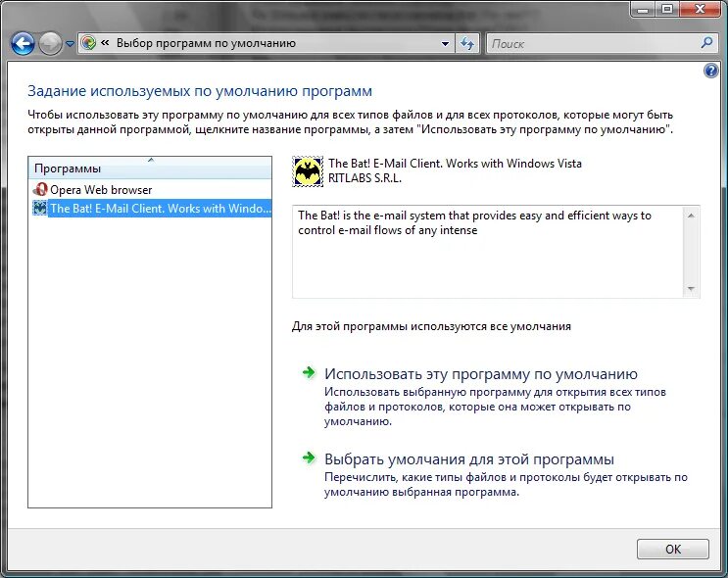Minimize the window

(x=643, y=9)
